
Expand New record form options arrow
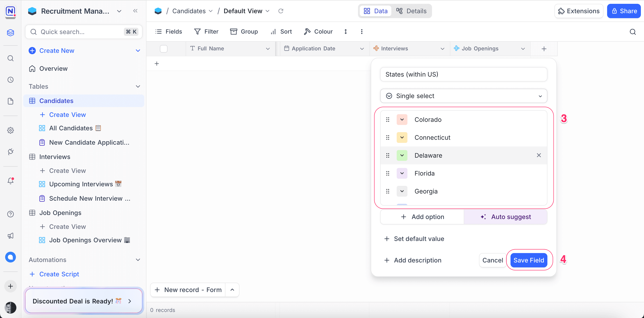coord(232,290)
